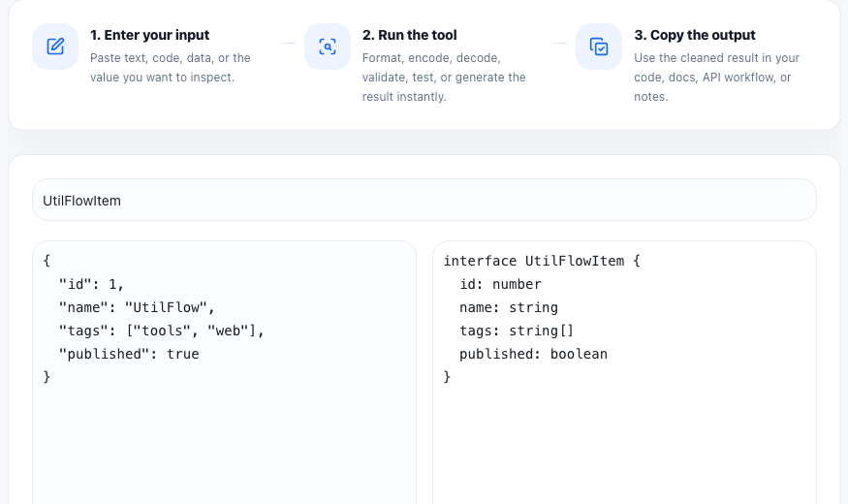Click the "Format, encode, decode" description text
This screenshot has width=848, height=504.
click(444, 78)
